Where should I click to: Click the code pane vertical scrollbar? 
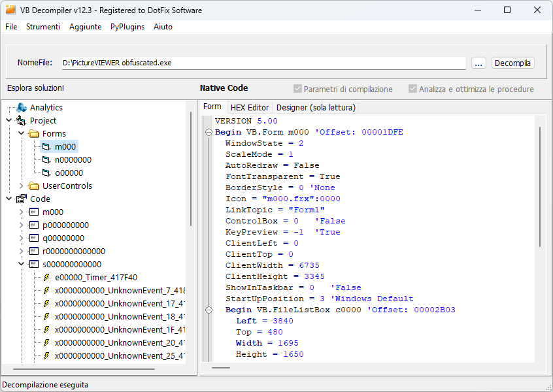(x=539, y=187)
